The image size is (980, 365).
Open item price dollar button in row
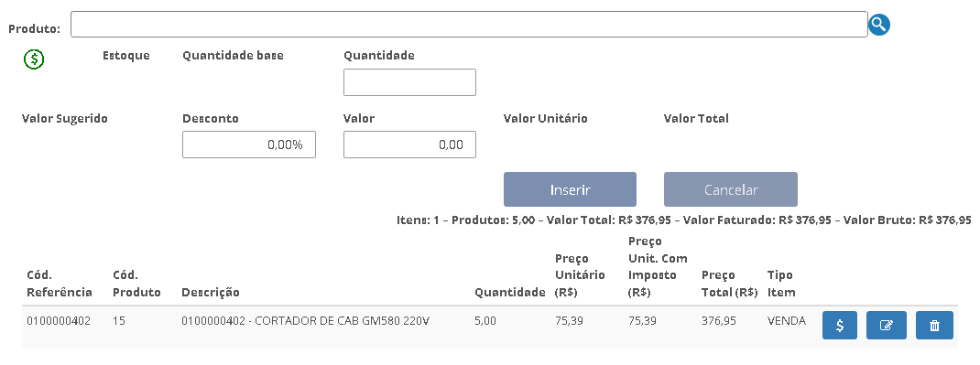point(839,325)
